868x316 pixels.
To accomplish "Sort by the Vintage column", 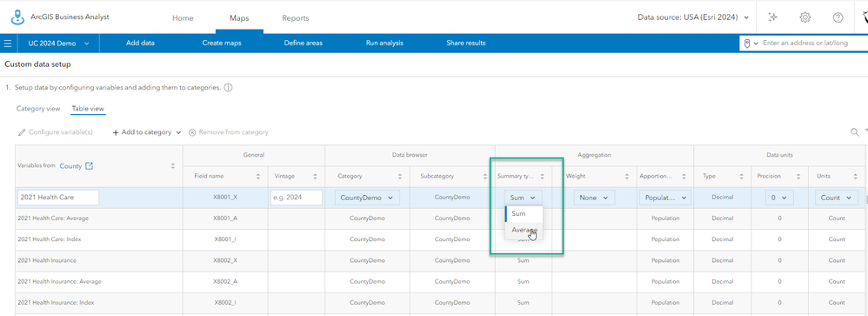I will (x=315, y=177).
